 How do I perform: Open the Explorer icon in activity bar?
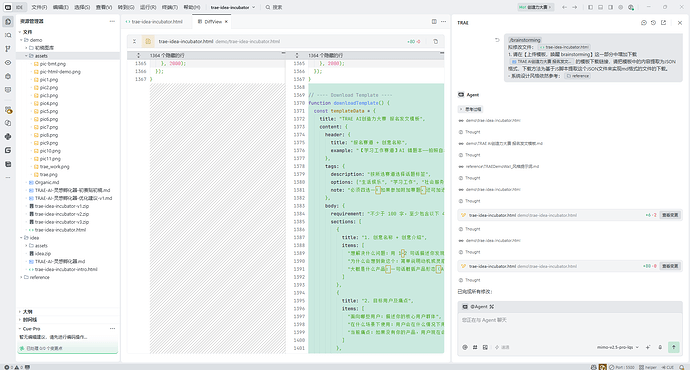tap(8, 22)
